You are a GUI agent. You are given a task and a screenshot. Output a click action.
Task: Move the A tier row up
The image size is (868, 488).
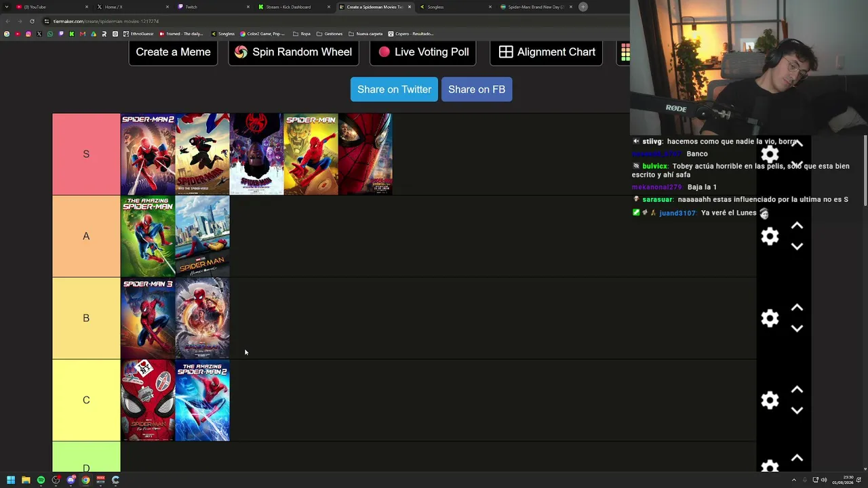(797, 226)
